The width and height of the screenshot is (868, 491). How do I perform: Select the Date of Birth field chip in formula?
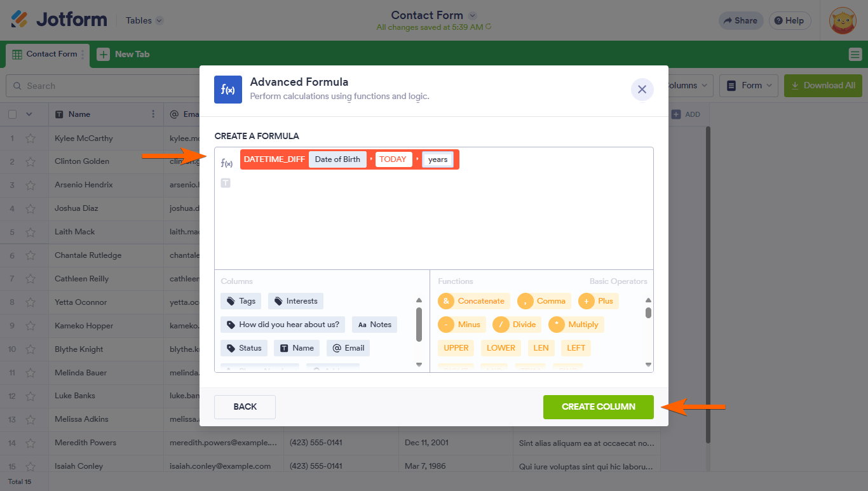337,159
